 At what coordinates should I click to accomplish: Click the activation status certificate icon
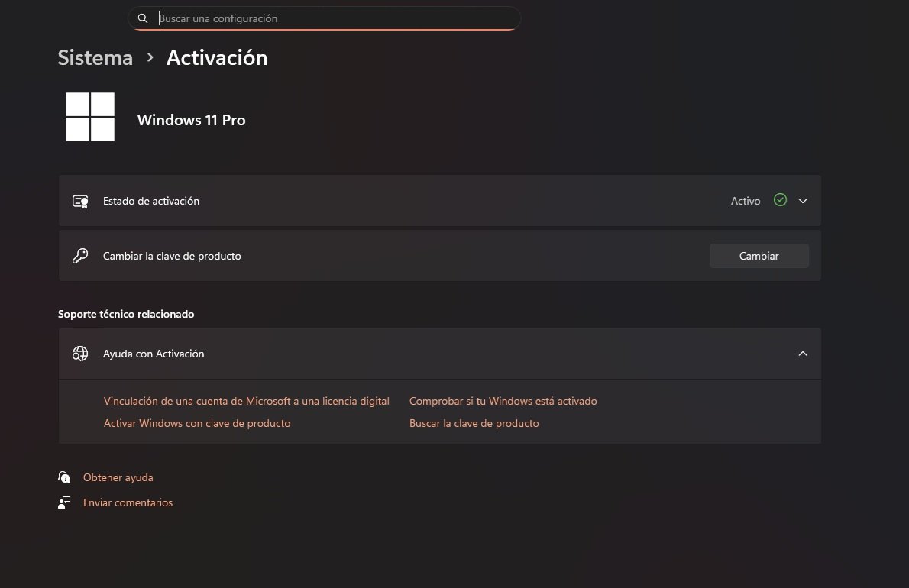80,201
